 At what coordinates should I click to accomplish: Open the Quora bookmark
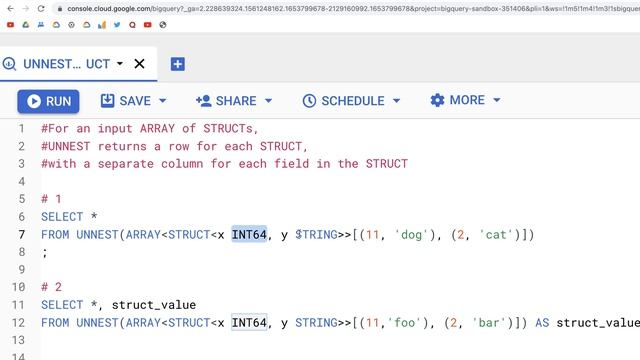[x=132, y=25]
